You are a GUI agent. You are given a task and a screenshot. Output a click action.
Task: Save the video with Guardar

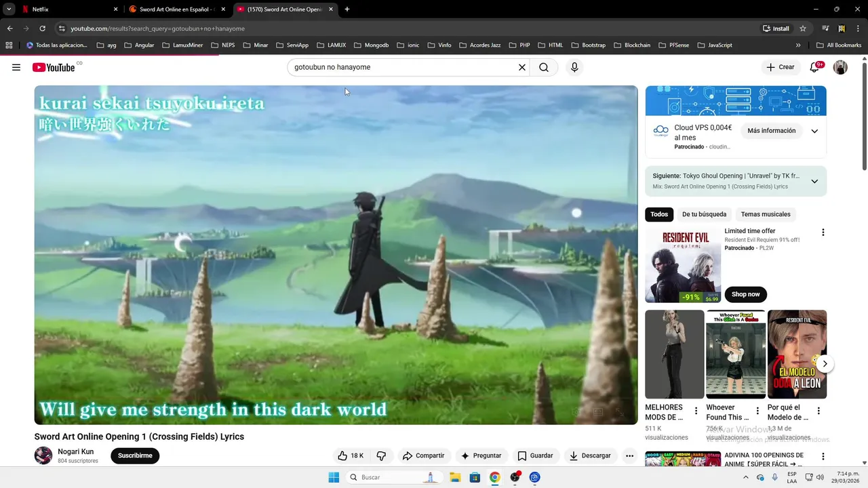[x=535, y=455]
